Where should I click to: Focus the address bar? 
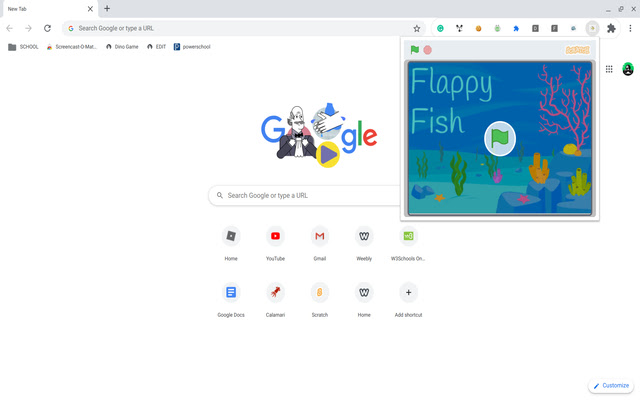[244, 29]
